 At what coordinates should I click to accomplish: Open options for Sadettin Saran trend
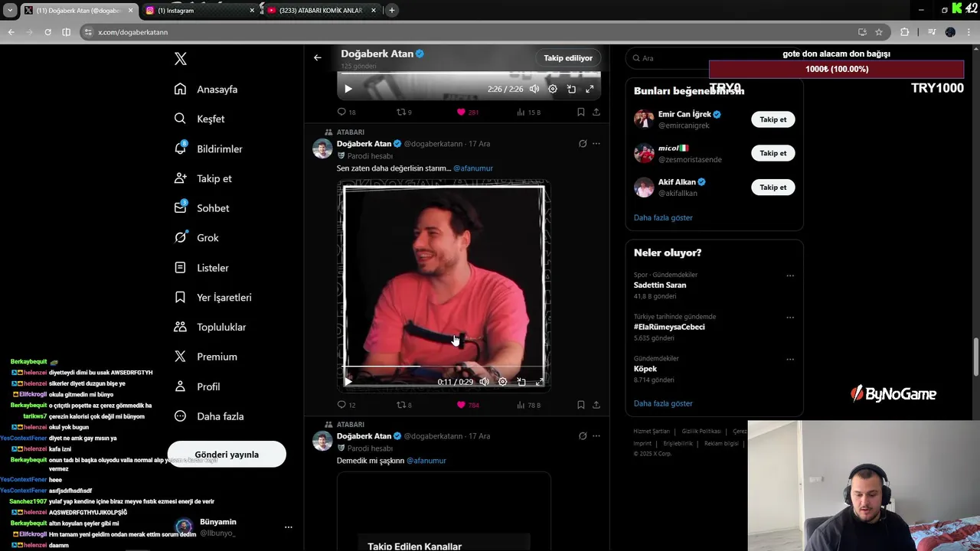click(x=790, y=275)
